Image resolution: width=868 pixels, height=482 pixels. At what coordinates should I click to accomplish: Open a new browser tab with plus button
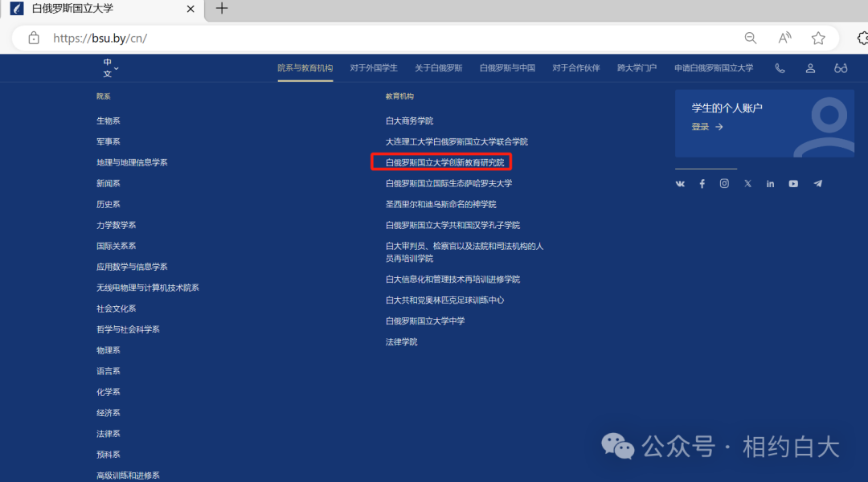tap(222, 8)
